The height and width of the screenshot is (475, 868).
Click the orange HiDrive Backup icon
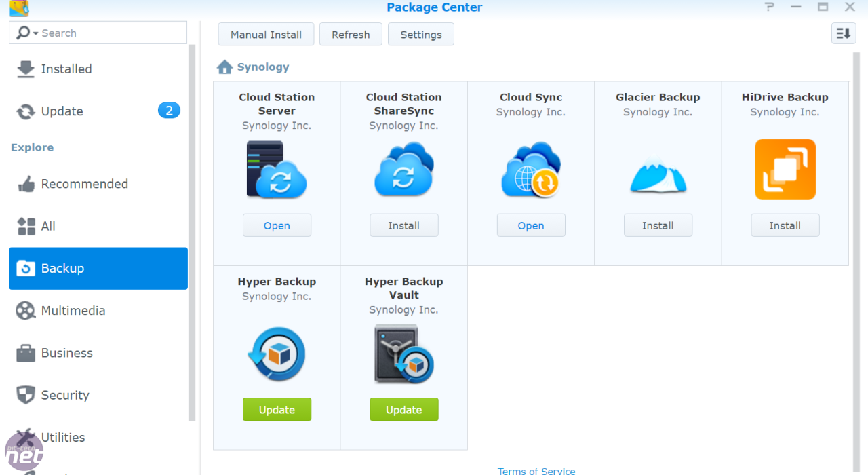point(785,170)
